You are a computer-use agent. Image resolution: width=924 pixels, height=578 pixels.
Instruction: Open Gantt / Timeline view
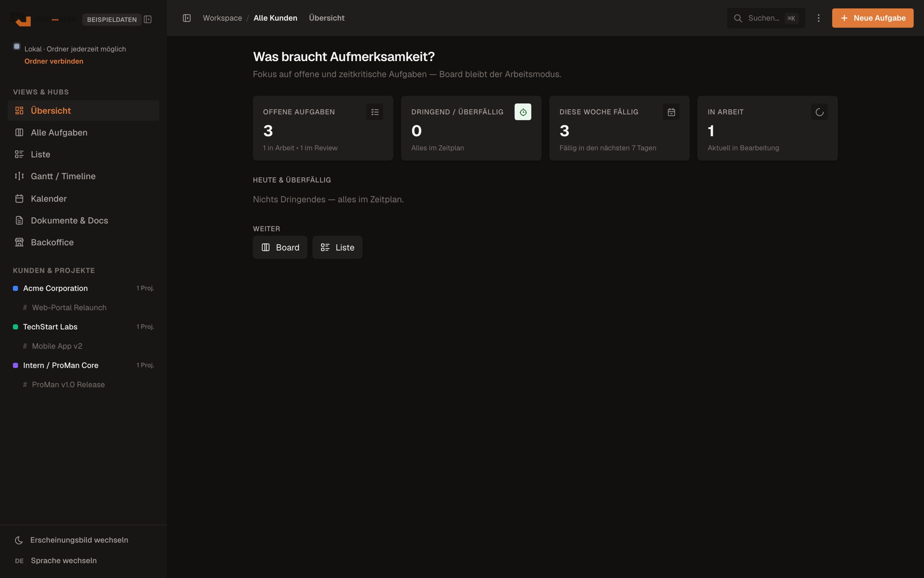point(84,176)
